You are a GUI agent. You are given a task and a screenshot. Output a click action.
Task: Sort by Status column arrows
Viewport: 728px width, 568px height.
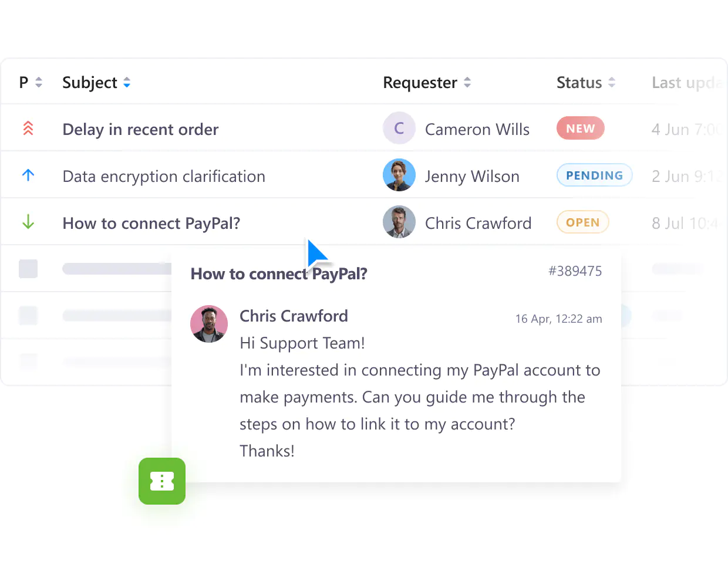coord(612,82)
